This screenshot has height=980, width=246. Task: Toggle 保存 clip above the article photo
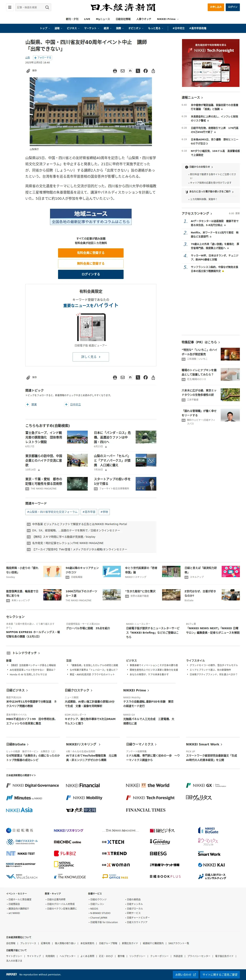[32, 71]
